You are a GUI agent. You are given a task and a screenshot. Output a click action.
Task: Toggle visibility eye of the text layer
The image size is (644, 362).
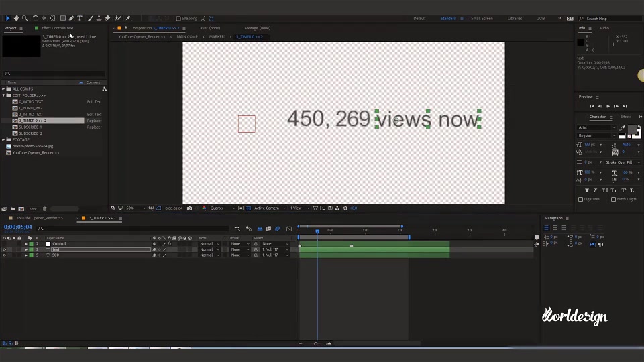click(x=4, y=249)
